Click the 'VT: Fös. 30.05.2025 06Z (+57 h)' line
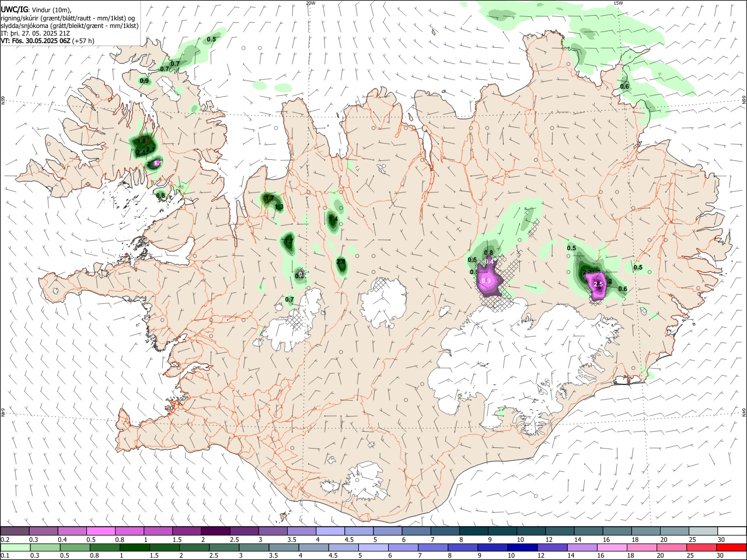747x560 pixels. 47,41
